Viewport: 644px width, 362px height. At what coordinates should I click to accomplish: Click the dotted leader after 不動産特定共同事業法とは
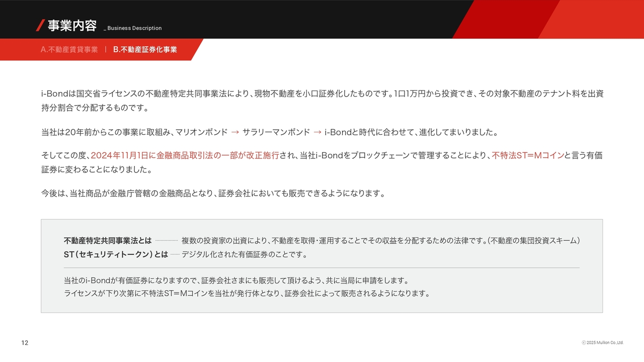167,241
